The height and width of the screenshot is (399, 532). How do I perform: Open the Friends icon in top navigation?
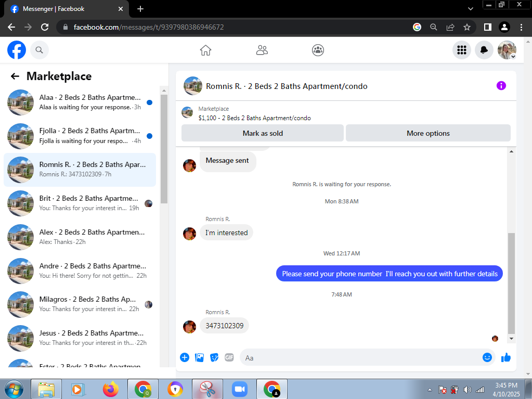[262, 50]
